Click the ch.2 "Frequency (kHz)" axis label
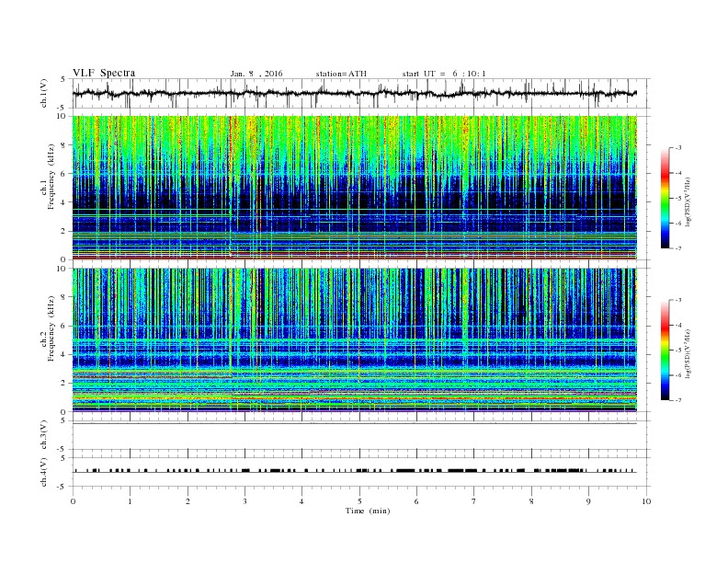This screenshot has height=563, width=728. [51, 328]
